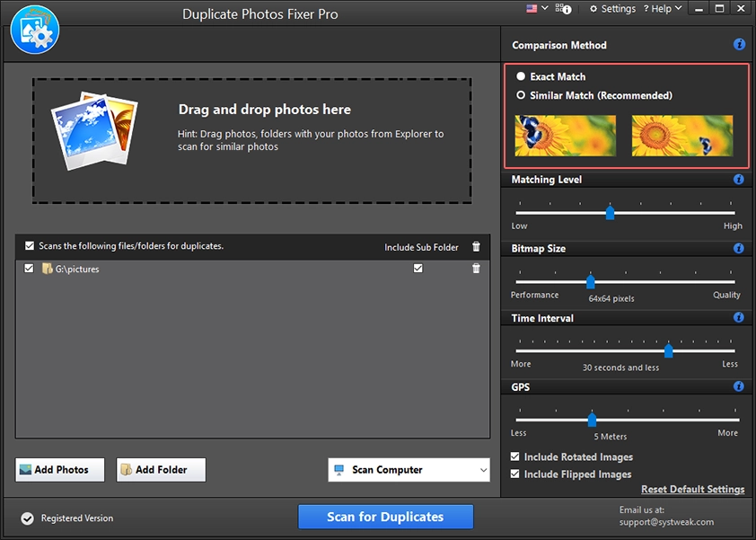The image size is (756, 540).
Task: Click Reset Default Settings link
Action: point(693,490)
